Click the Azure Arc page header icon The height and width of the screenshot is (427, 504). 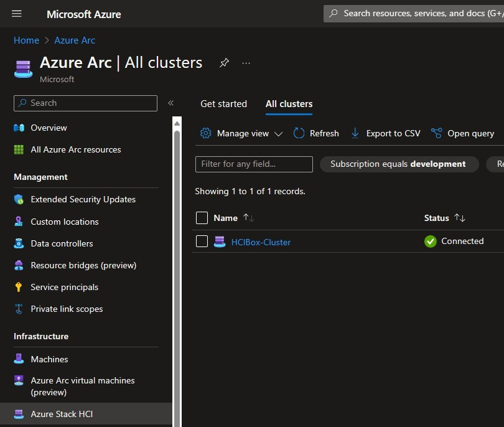[x=24, y=69]
